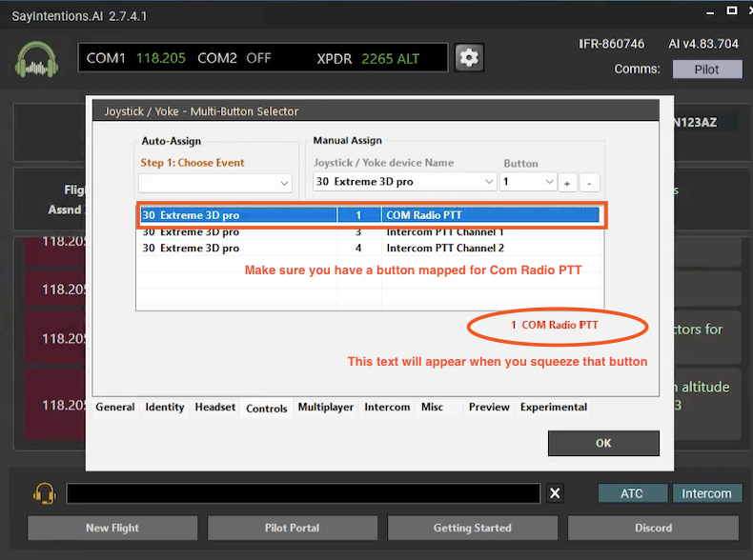The image size is (753, 560).
Task: Switch to the General tab
Action: (x=114, y=407)
